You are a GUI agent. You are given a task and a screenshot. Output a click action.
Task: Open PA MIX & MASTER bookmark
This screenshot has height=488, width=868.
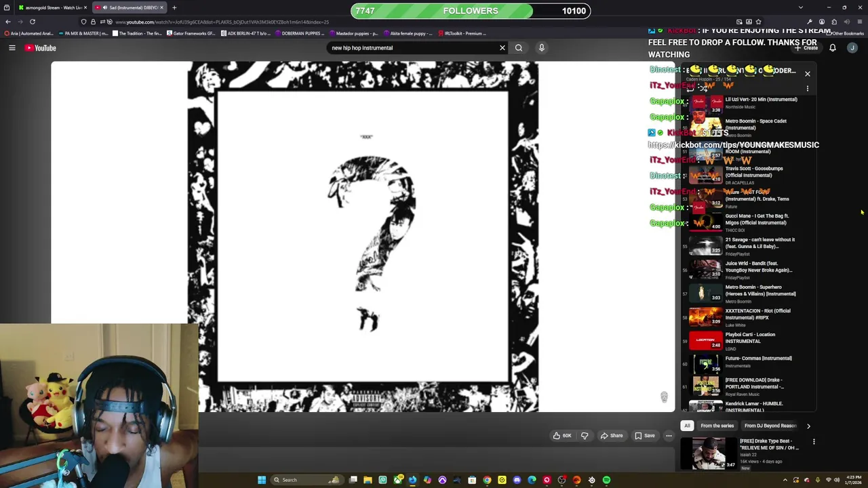(83, 33)
